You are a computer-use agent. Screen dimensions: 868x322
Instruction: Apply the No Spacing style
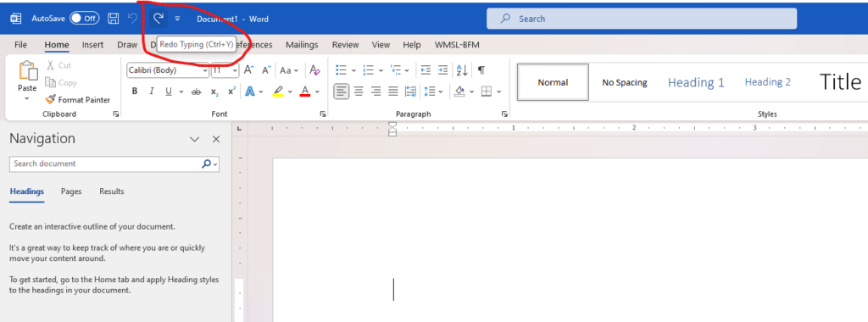625,82
